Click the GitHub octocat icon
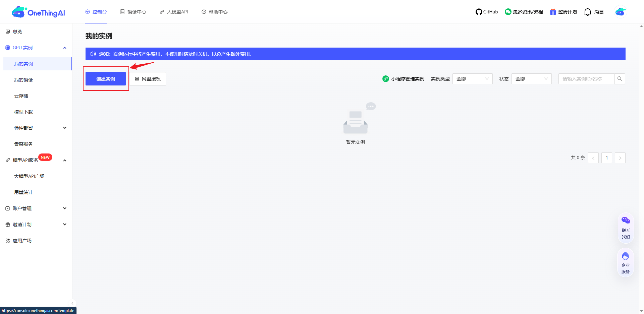 [x=479, y=12]
